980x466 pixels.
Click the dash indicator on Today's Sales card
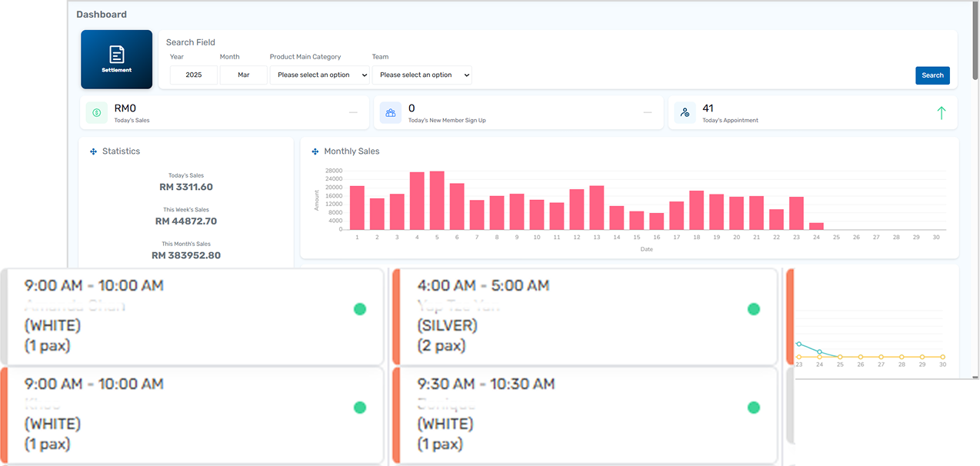(353, 112)
